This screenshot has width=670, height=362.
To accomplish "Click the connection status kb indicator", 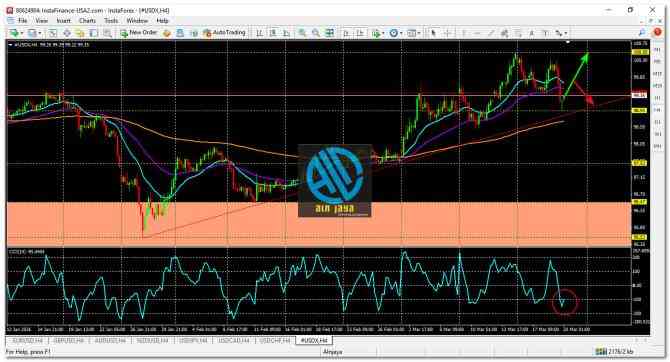I will [615, 352].
